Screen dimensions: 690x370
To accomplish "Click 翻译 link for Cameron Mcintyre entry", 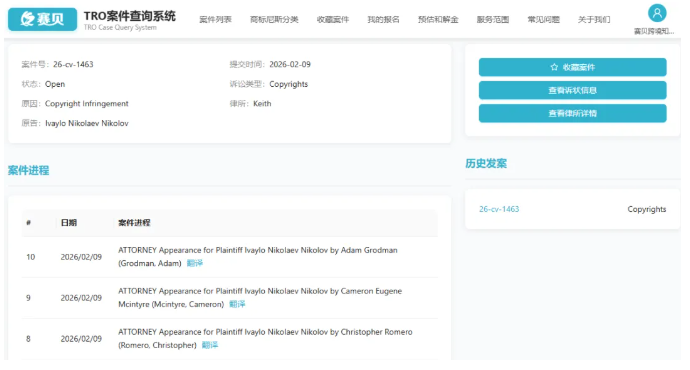I will (237, 304).
